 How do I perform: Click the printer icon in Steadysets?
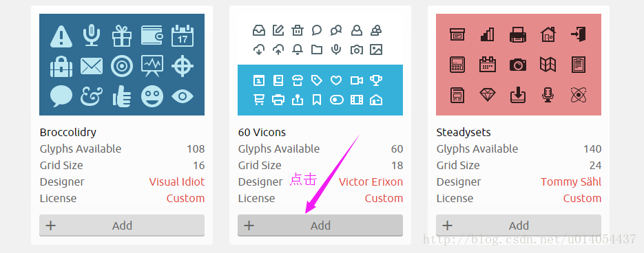coord(518,34)
